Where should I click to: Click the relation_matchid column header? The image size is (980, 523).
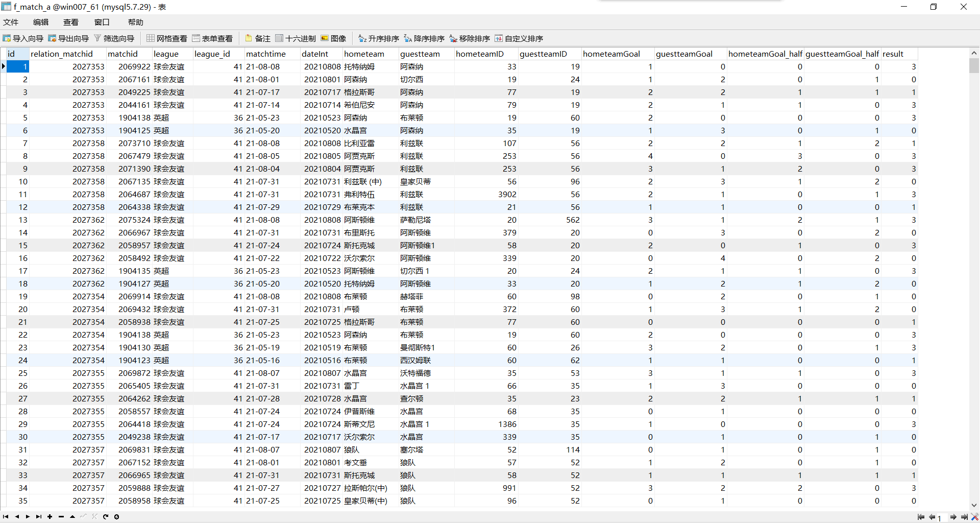tap(67, 54)
